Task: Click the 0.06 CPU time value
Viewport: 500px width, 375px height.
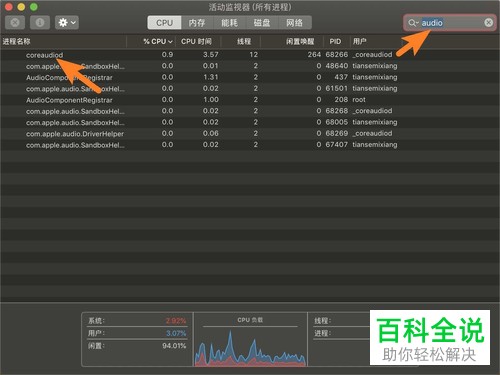Action: pyautogui.click(x=211, y=134)
